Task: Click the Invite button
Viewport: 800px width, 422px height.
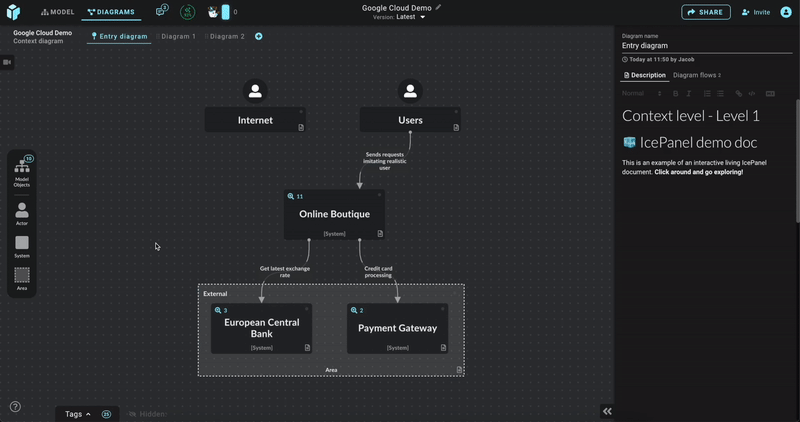Action: pyautogui.click(x=756, y=12)
